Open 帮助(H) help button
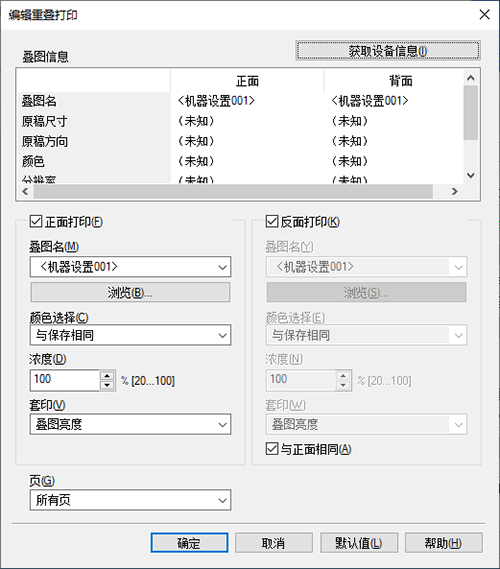 click(443, 543)
